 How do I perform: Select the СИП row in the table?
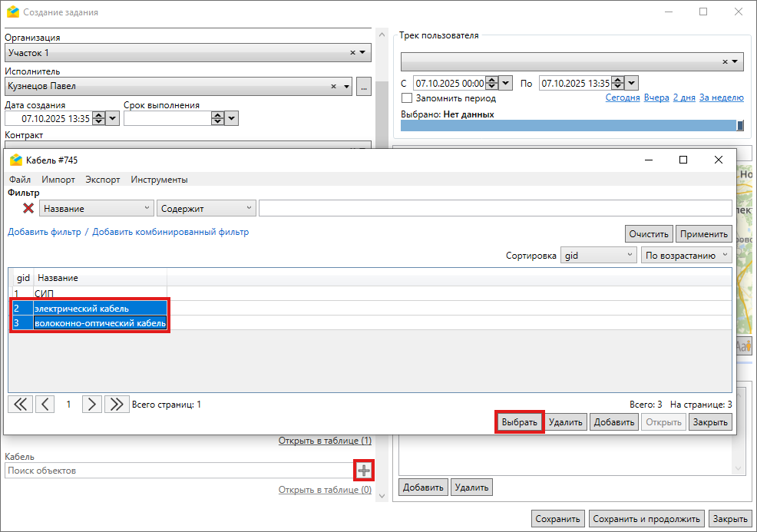[44, 293]
